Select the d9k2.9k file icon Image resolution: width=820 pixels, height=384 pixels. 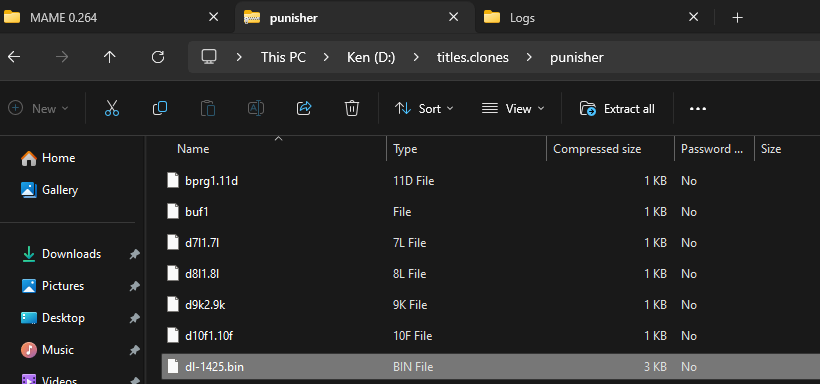(173, 304)
